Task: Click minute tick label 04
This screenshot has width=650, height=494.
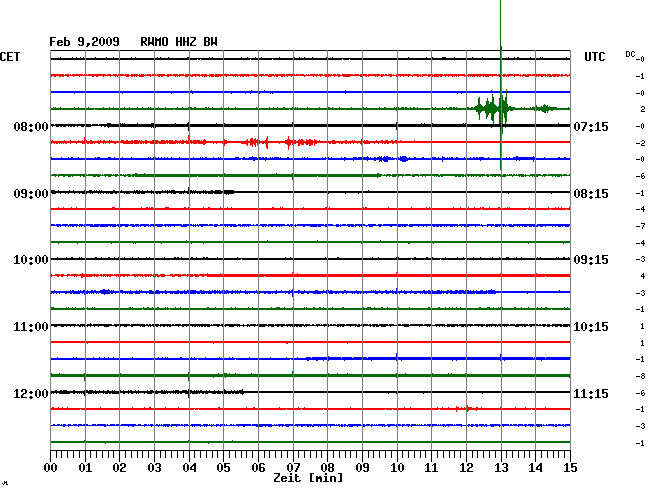Action: pos(189,468)
